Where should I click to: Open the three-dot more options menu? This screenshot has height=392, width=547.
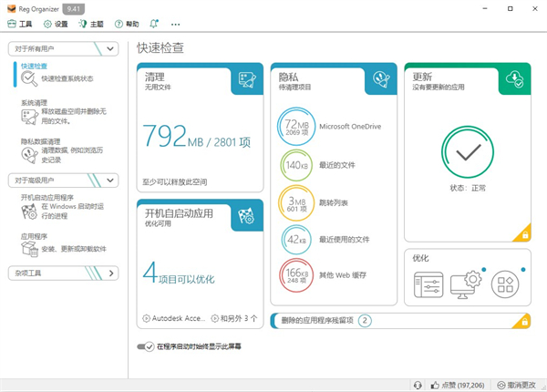(x=175, y=24)
